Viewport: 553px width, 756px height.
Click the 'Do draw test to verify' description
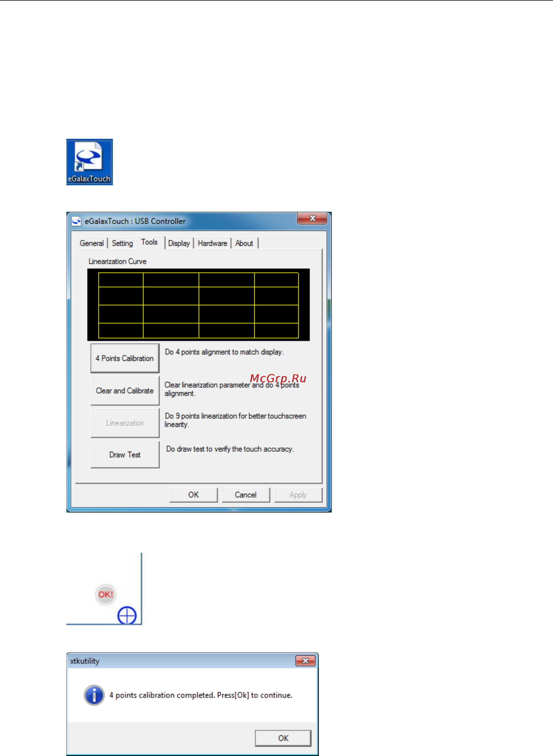point(230,449)
